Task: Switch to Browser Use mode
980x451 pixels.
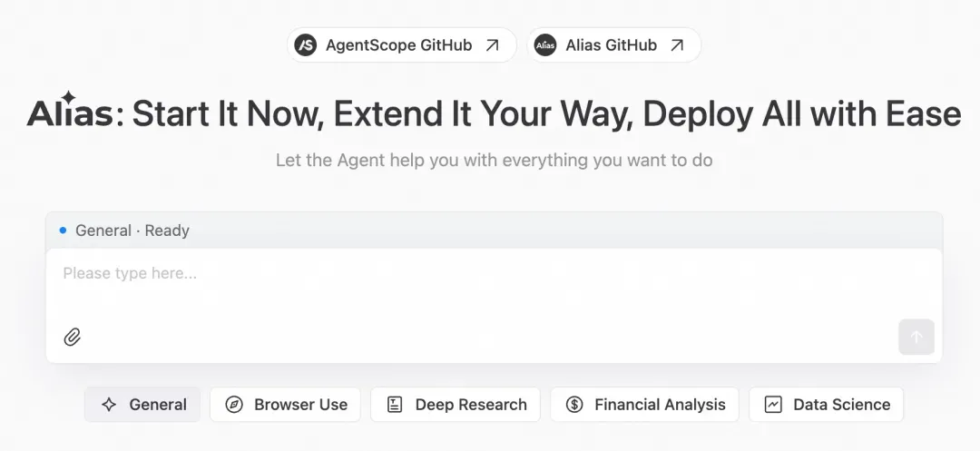Action: (285, 405)
